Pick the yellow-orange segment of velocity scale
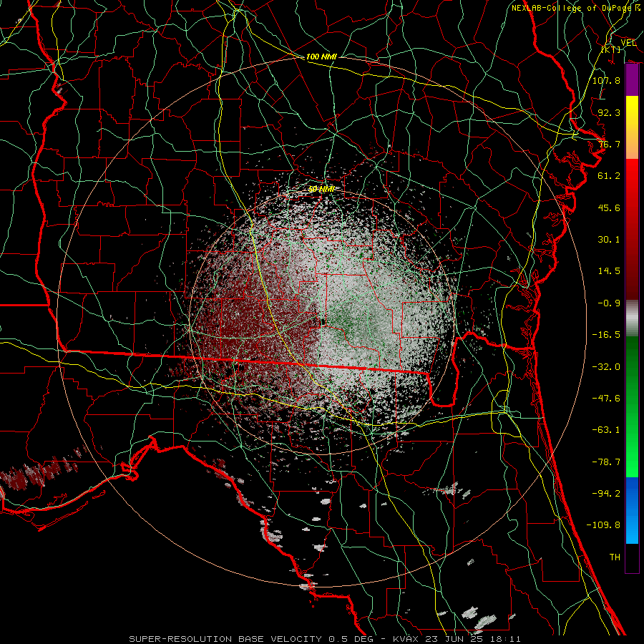644x644 pixels. click(x=632, y=127)
